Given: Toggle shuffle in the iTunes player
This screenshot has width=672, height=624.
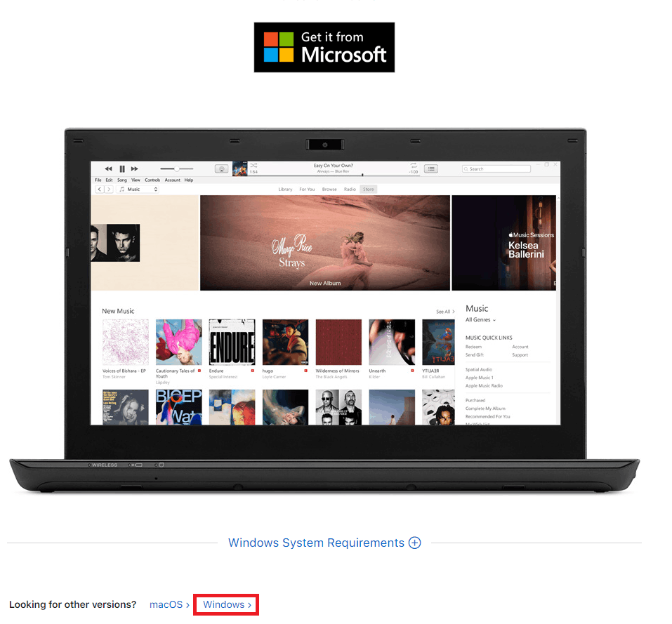Looking at the screenshot, I should [x=253, y=166].
